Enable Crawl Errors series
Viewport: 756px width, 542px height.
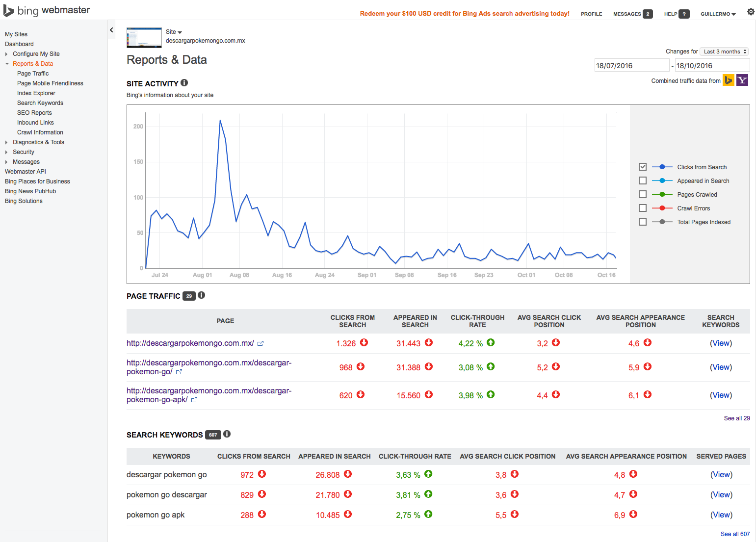pos(643,208)
